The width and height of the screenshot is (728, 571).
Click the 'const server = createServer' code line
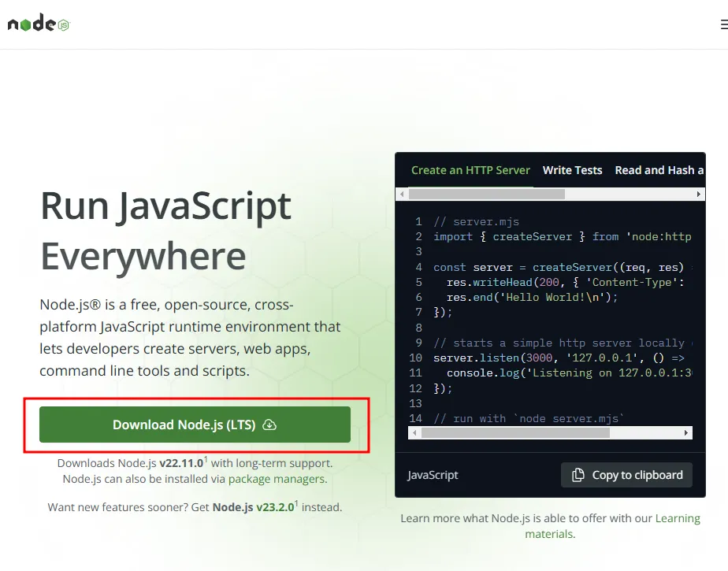[563, 268]
